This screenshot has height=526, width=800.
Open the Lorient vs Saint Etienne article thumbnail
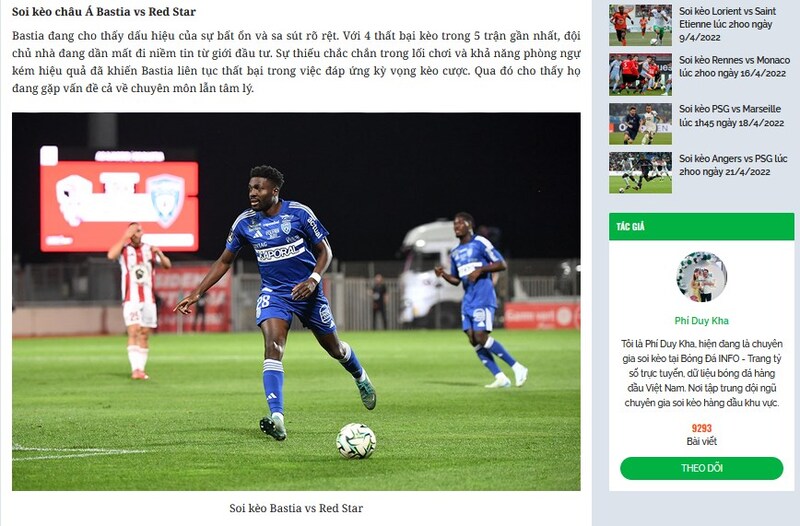point(640,25)
